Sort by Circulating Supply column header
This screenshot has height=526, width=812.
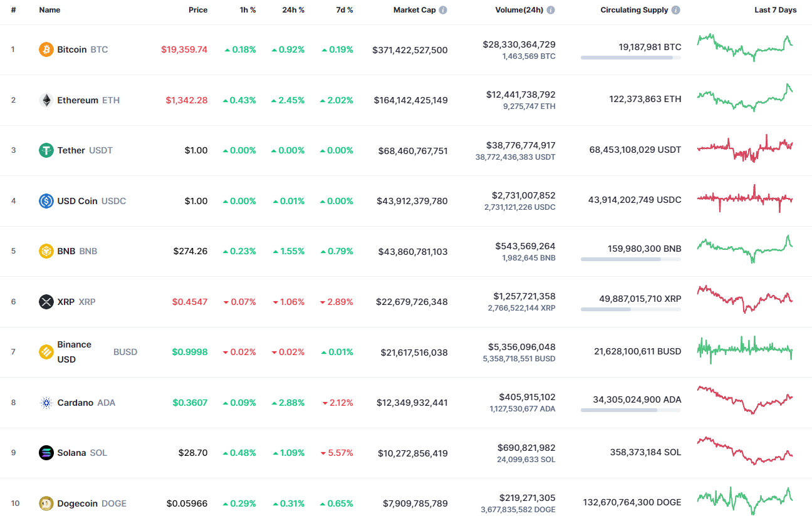coord(634,10)
